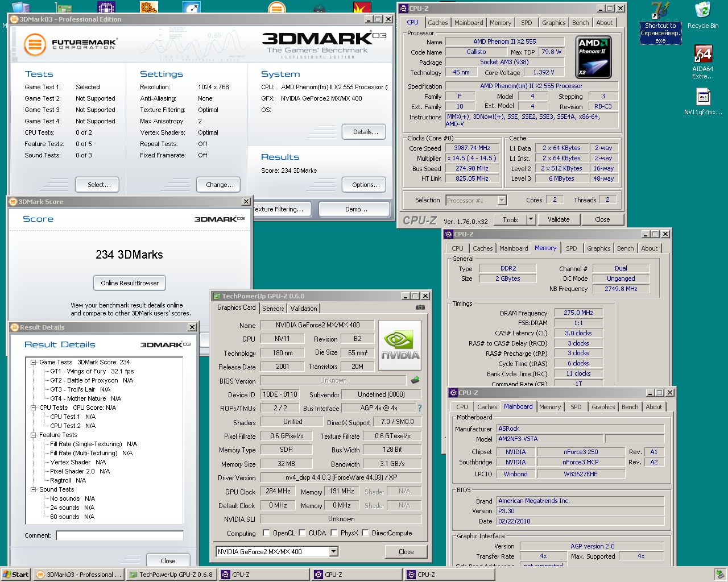Click the orange gears desktop icon
728x582 pixels.
pos(149,7)
